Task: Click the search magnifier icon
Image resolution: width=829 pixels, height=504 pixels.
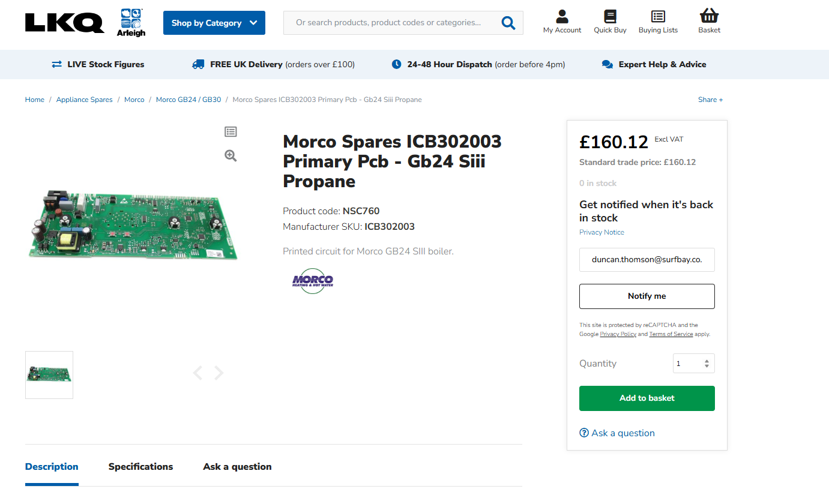Action: point(508,23)
